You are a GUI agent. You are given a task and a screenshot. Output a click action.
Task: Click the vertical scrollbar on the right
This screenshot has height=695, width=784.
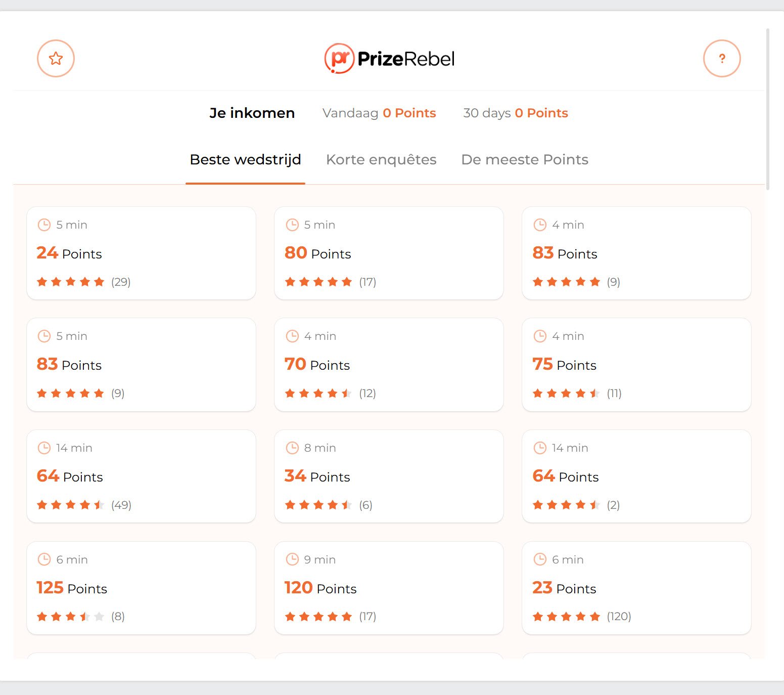768,109
